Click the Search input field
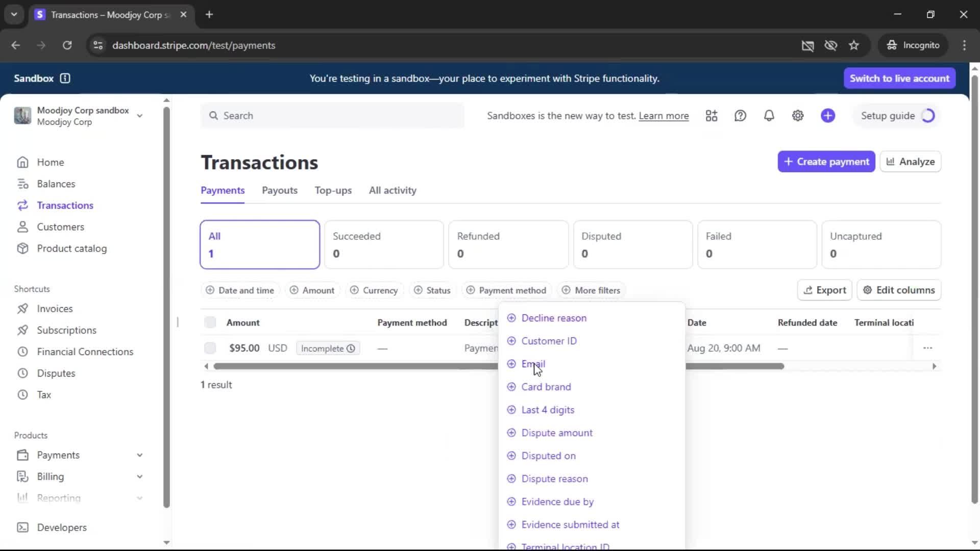Screen dimensions: 980x551 [x=332, y=116]
